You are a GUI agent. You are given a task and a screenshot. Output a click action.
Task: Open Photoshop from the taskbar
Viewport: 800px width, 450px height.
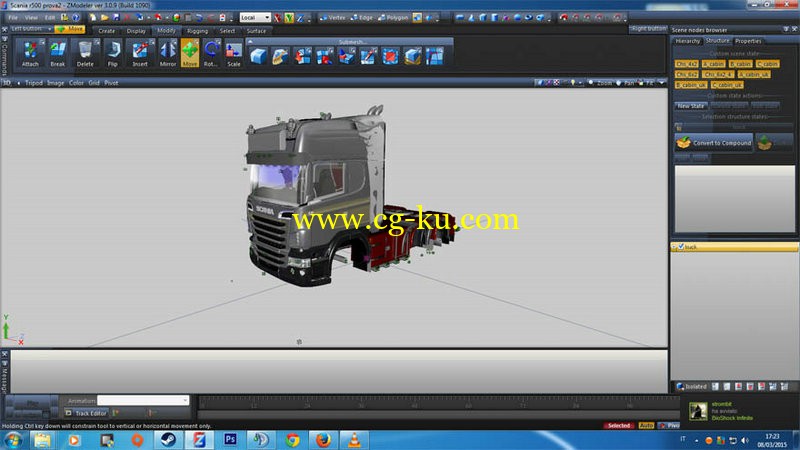tap(230, 440)
